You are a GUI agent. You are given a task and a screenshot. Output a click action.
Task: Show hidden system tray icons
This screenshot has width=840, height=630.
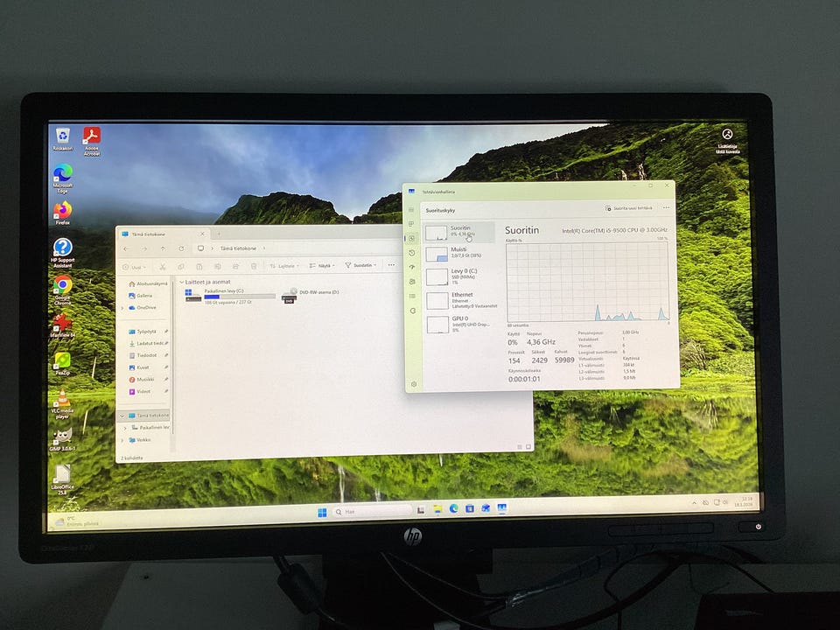tap(695, 504)
